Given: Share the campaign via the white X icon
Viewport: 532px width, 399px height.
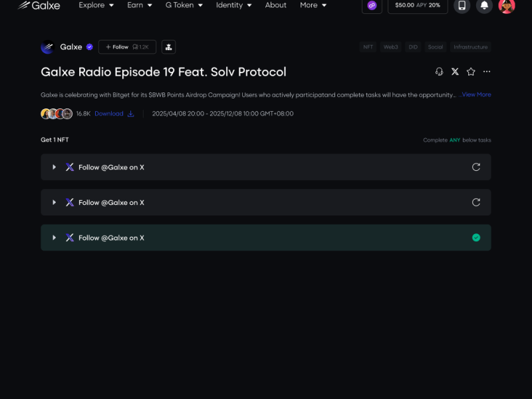Looking at the screenshot, I should [455, 72].
